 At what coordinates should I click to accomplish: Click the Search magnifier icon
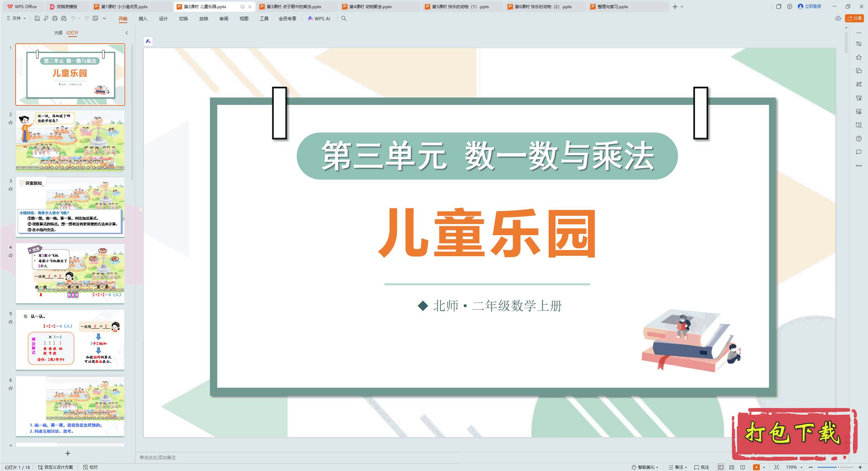[x=344, y=18]
